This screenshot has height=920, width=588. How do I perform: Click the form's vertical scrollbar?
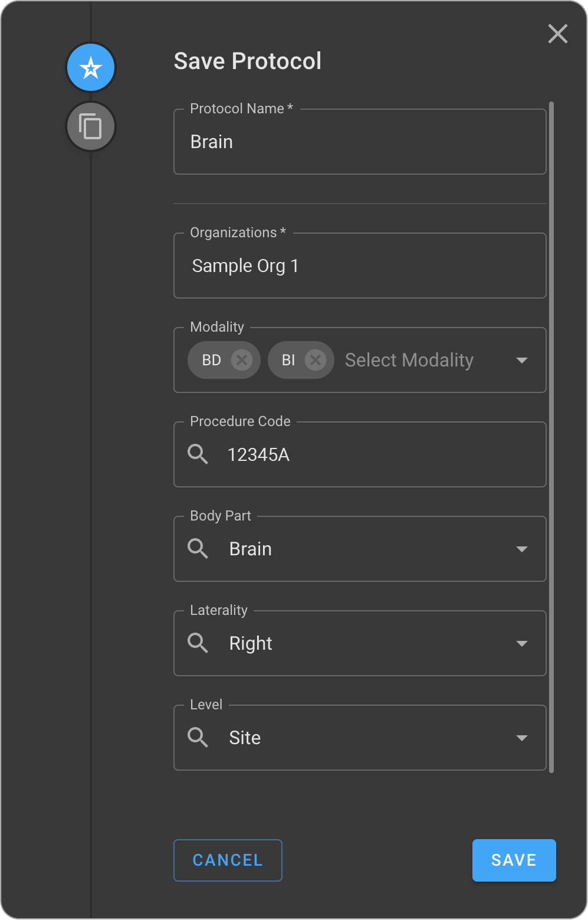[x=551, y=437]
